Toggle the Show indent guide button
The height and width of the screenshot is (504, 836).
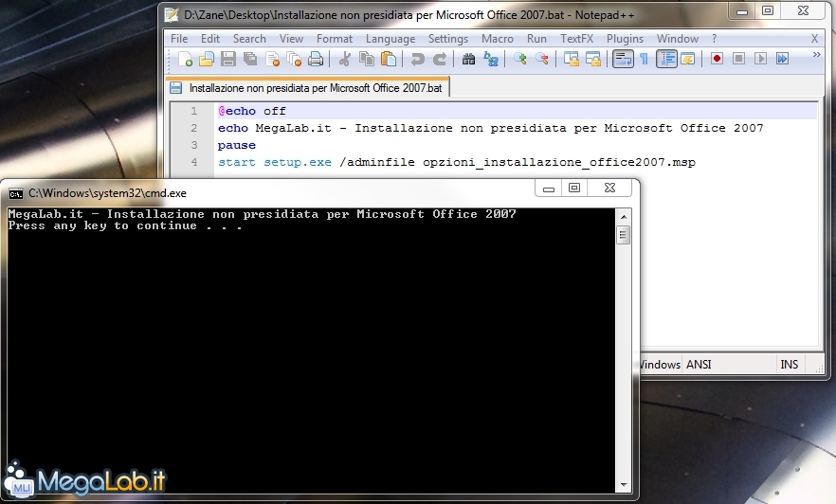(x=666, y=59)
